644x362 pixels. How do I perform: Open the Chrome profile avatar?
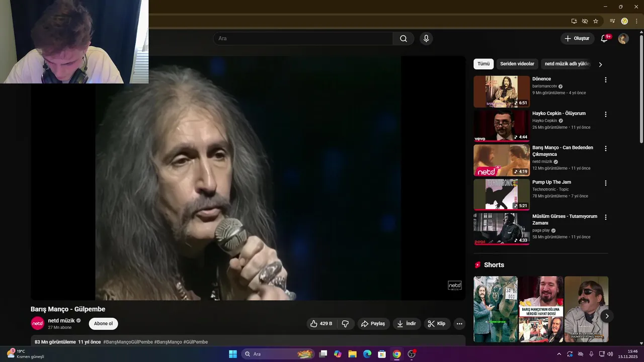[x=624, y=21]
